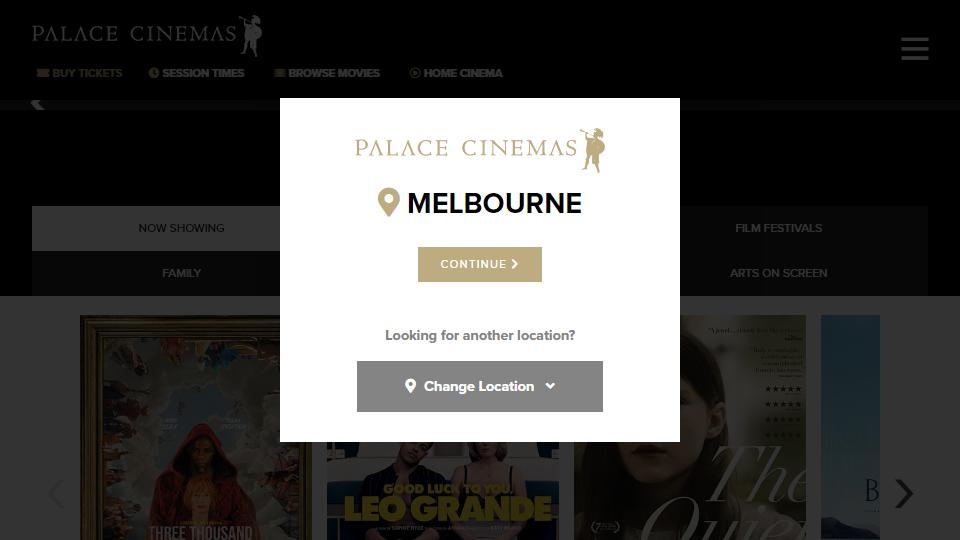Confirm Melbourne with the Continue button
This screenshot has height=540, width=960.
(480, 264)
